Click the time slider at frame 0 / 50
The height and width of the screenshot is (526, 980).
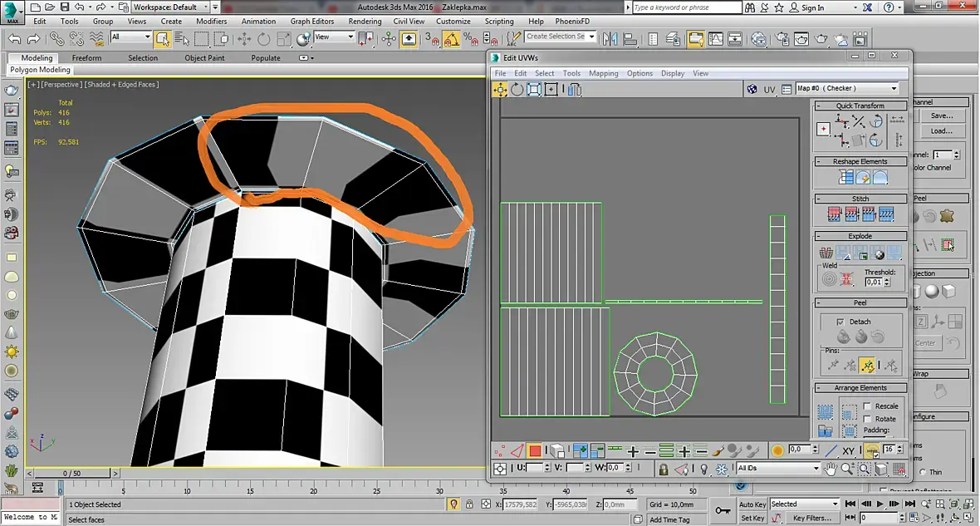(72, 473)
